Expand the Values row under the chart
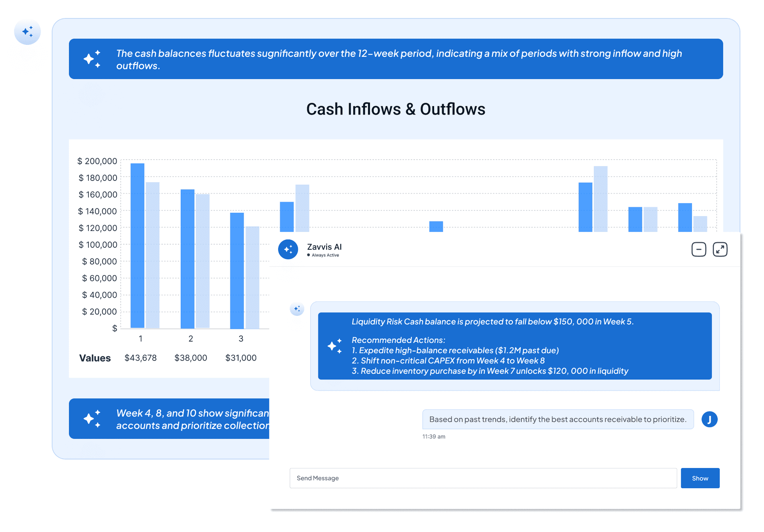The image size is (764, 532). 95,358
